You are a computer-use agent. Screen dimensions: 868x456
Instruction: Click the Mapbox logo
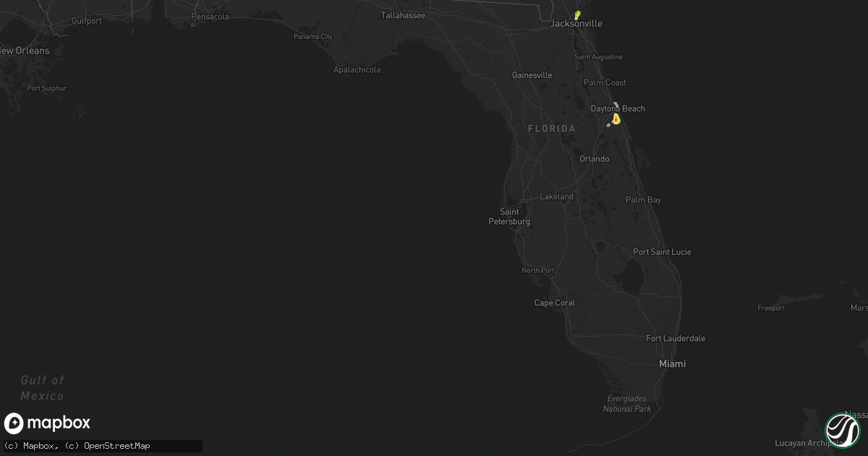click(48, 423)
